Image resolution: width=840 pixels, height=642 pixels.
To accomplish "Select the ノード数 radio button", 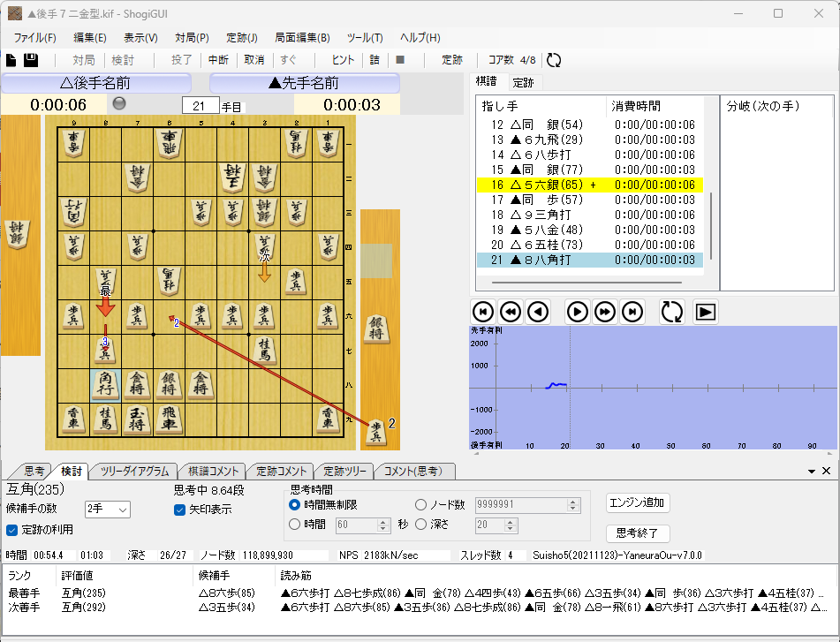I will [420, 504].
